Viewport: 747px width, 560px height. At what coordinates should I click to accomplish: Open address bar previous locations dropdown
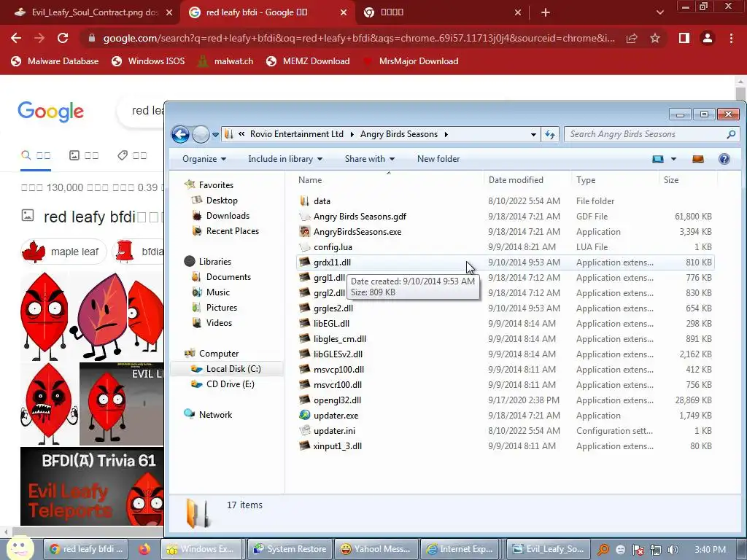click(533, 135)
